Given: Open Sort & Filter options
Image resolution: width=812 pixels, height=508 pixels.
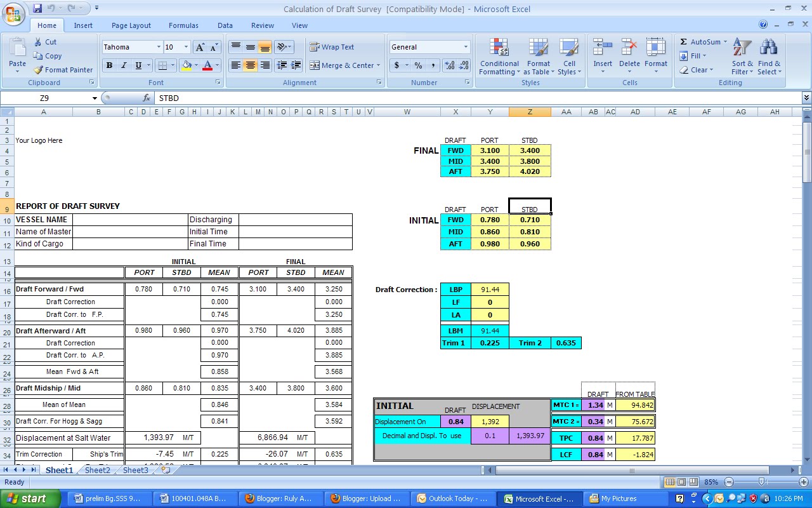Looking at the screenshot, I should [x=741, y=57].
